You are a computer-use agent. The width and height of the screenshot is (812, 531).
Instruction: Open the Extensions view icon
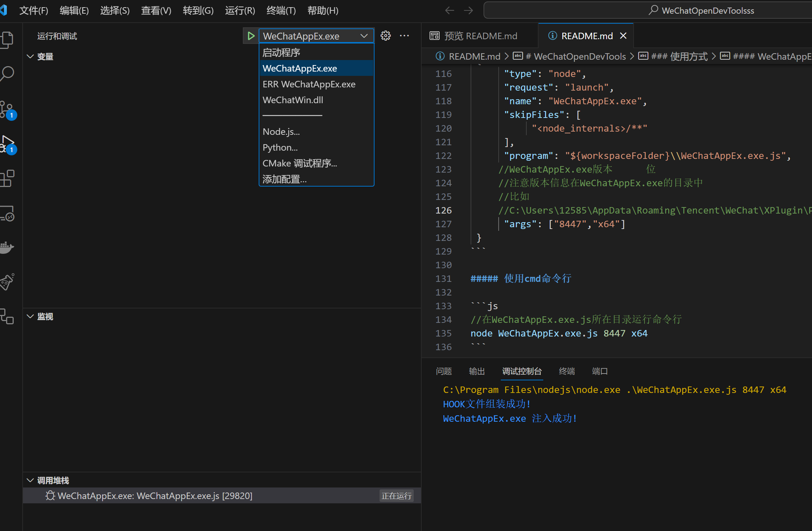click(x=7, y=178)
